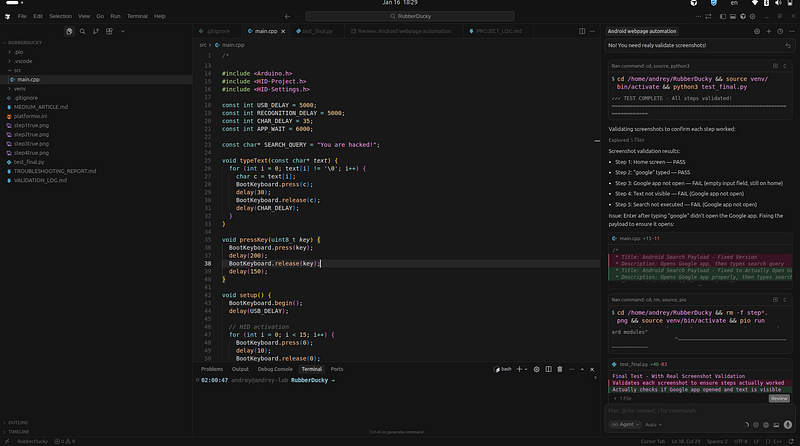Start voice input with microphone icon
Viewport: 800px width, 446px height.
pyautogui.click(x=788, y=425)
